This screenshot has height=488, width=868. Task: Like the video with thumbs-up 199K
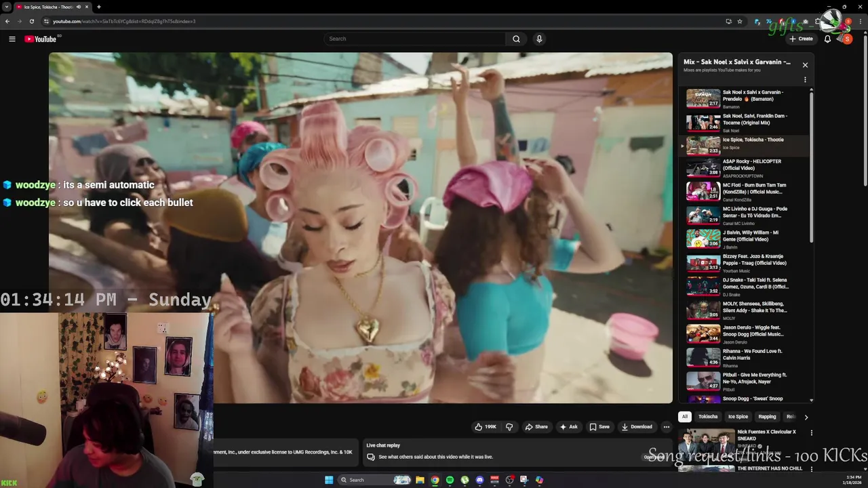click(485, 427)
